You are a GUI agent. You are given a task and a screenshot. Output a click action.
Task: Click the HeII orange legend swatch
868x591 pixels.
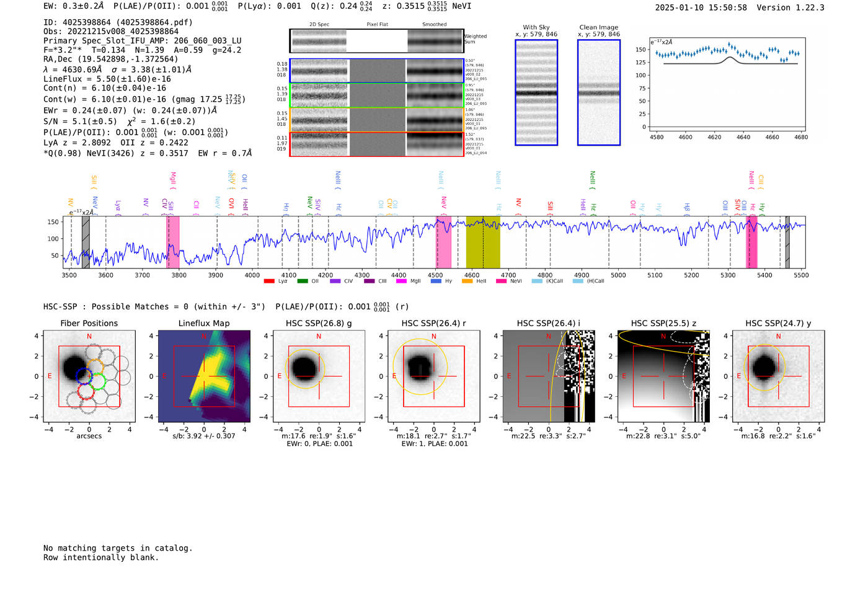tap(467, 281)
